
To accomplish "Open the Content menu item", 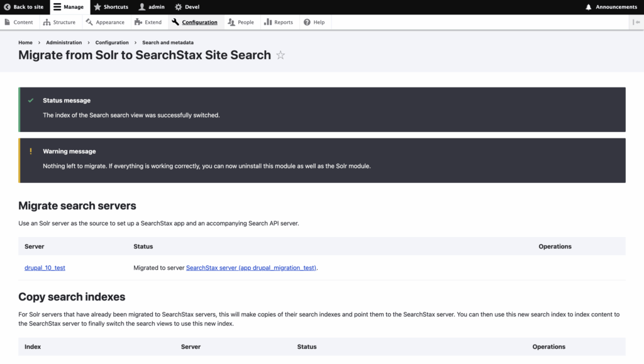I will [18, 22].
